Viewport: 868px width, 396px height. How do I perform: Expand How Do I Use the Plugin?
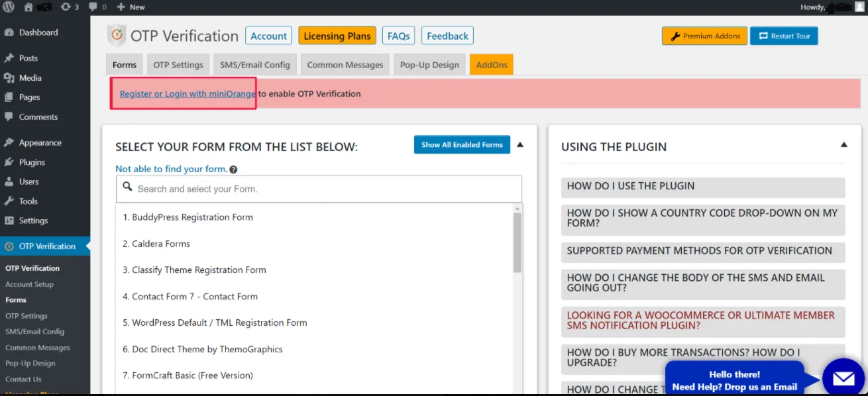tap(703, 187)
